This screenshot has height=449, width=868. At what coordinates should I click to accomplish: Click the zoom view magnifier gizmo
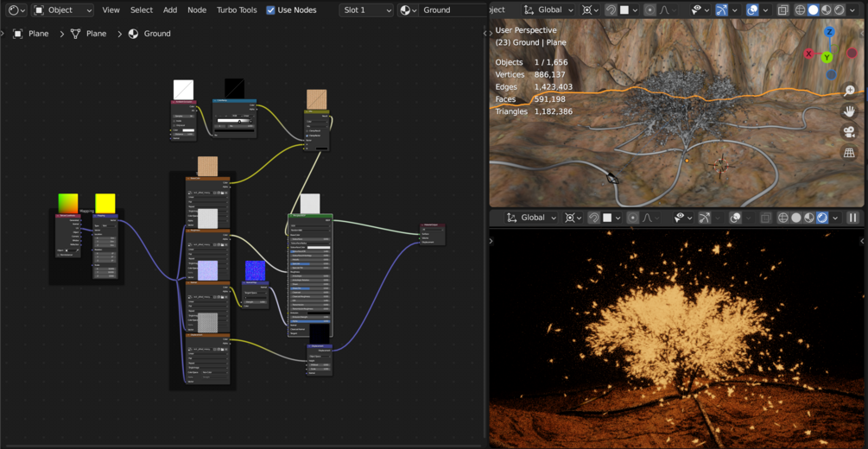(x=849, y=91)
